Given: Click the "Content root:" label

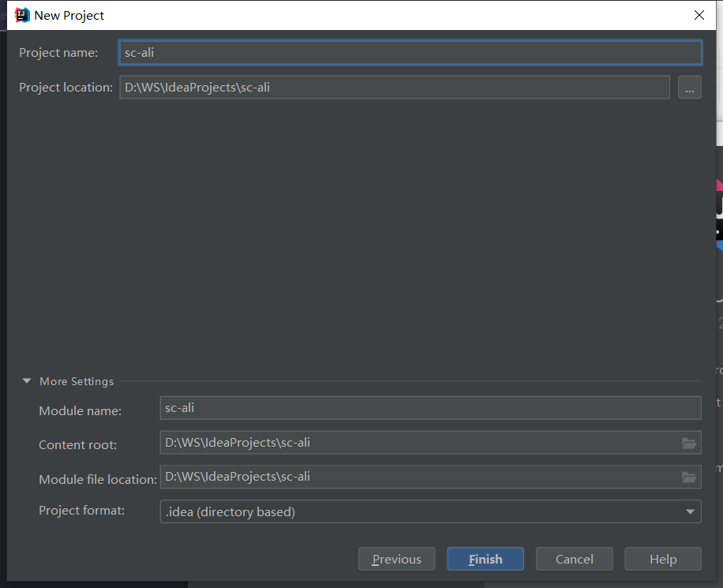Looking at the screenshot, I should coord(78,445).
